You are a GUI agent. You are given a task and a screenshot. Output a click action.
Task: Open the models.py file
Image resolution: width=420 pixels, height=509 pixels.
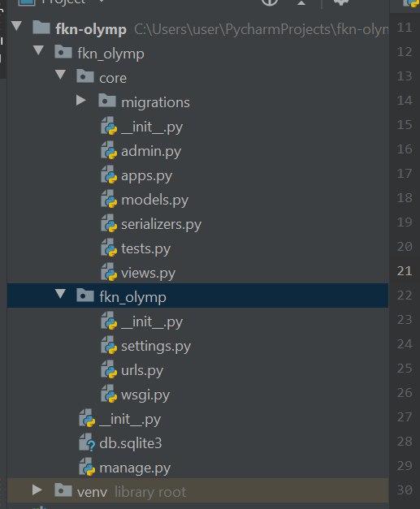[x=154, y=200]
